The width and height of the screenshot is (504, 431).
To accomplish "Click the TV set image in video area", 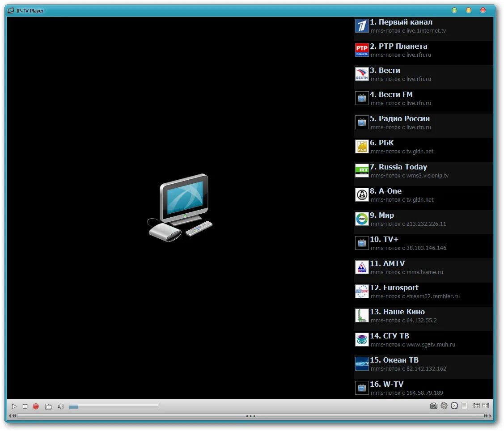I will 180,208.
